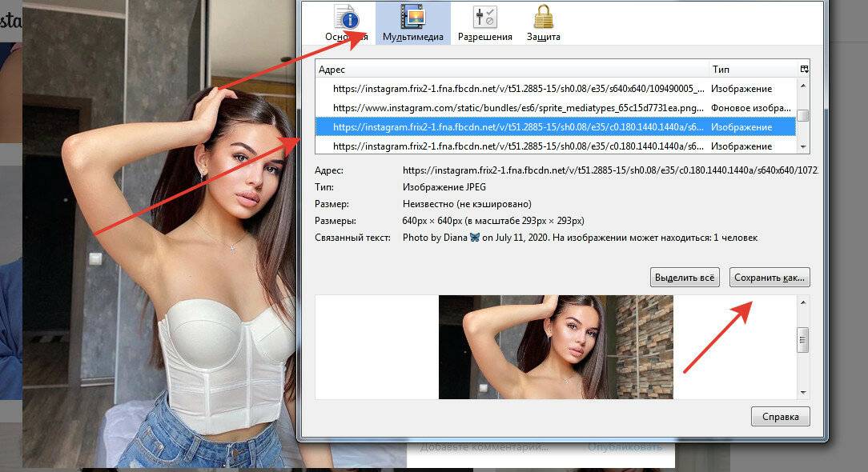Click the preview pane scroll down arrow
Screen dimensions: 868x472
pos(803,392)
